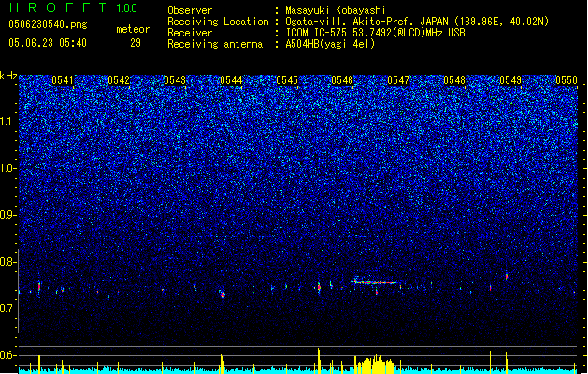The height and width of the screenshot is (374, 588).
Task: Click the Receiving antenna label
Action: [x=215, y=44]
